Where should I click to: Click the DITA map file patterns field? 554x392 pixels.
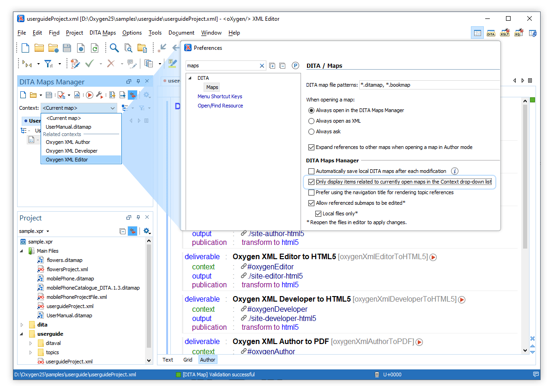[x=429, y=85]
